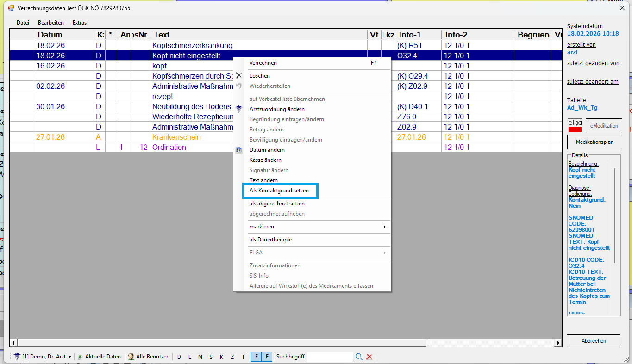Click into the Suchbegriff search field
Viewport: 632px width, 364px height.
coord(330,357)
